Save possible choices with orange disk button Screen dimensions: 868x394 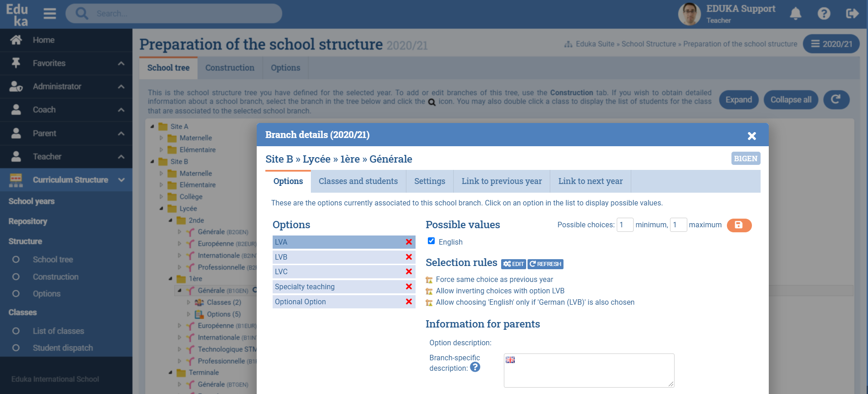point(739,225)
